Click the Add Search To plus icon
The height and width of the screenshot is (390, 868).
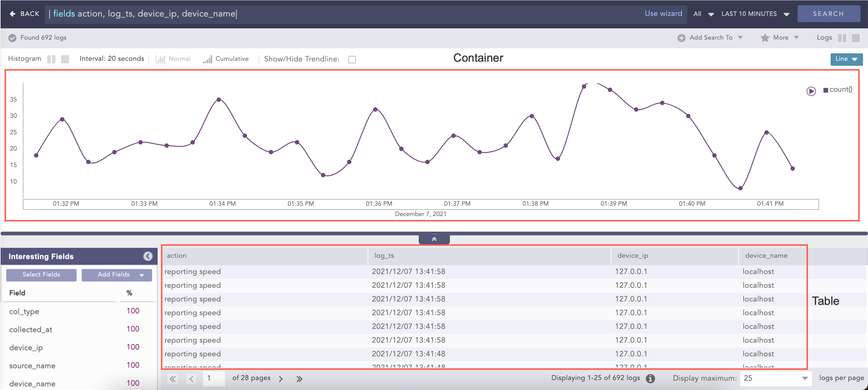[681, 38]
